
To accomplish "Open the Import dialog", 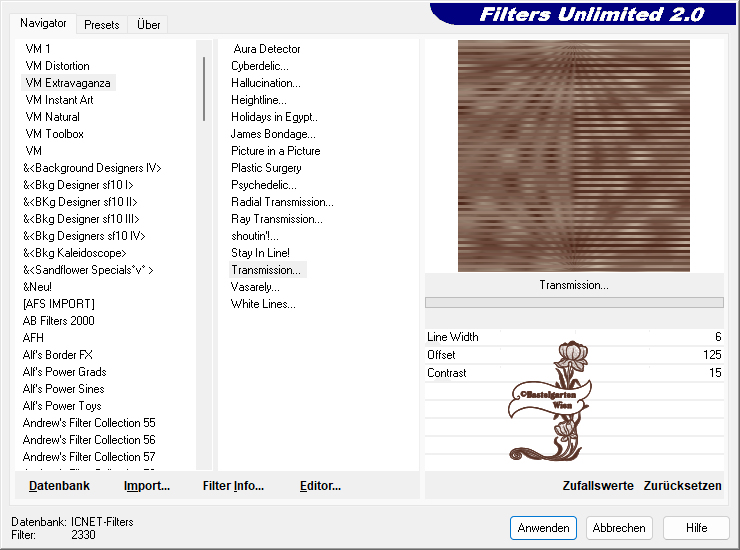I will [x=146, y=486].
